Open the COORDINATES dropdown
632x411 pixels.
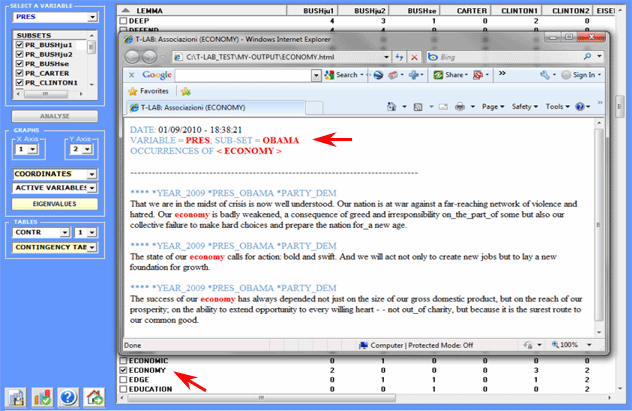[x=92, y=174]
